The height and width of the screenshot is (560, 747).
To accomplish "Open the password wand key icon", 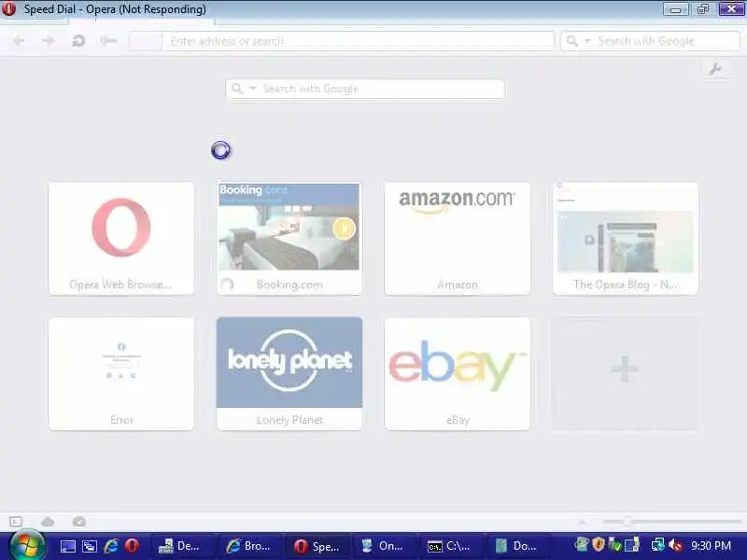I will click(108, 41).
